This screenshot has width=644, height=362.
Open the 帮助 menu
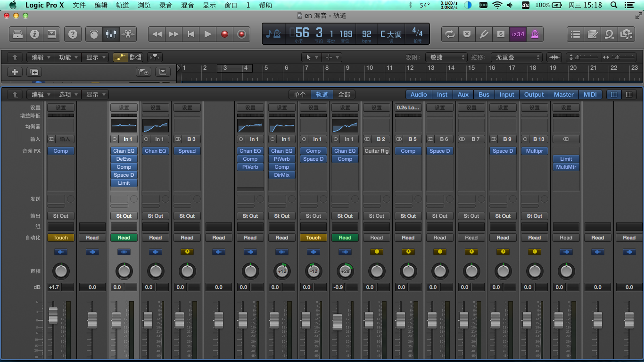point(265,5)
